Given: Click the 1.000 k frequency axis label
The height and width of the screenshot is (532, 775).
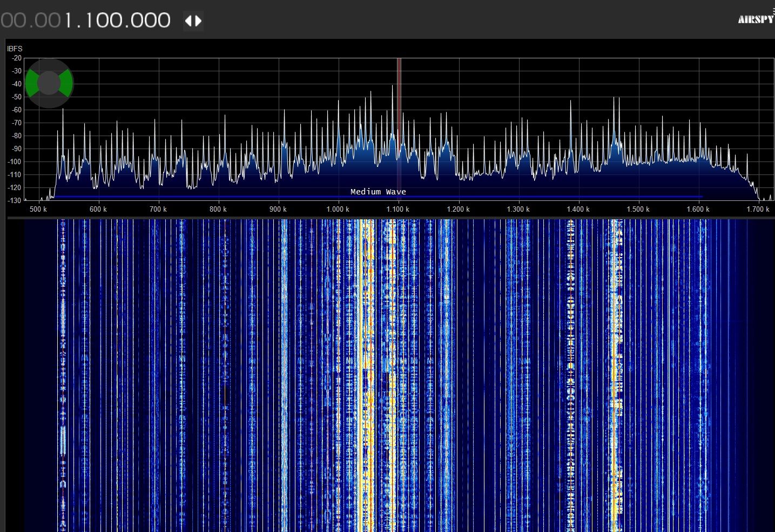Looking at the screenshot, I should pos(338,210).
